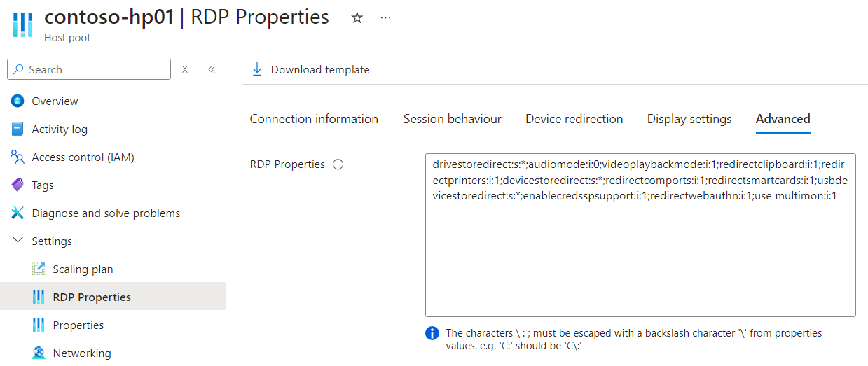Click the Activity log icon
The width and height of the screenshot is (868, 366).
18,129
